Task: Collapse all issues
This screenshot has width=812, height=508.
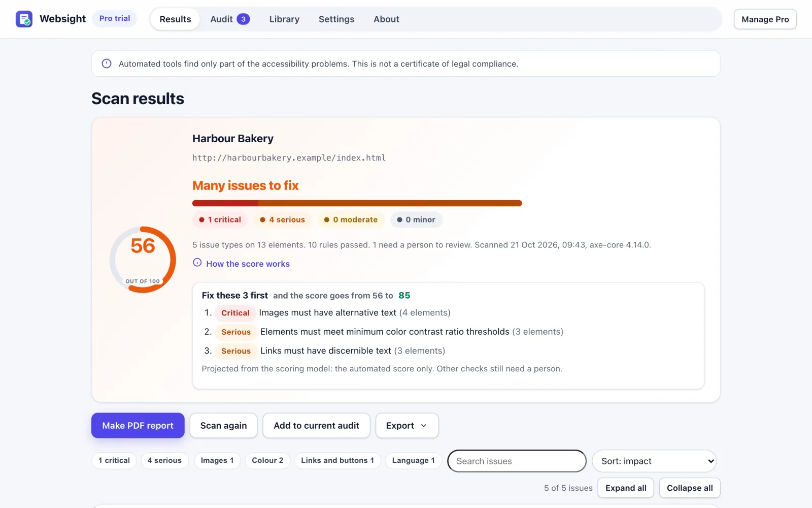Action: click(690, 488)
